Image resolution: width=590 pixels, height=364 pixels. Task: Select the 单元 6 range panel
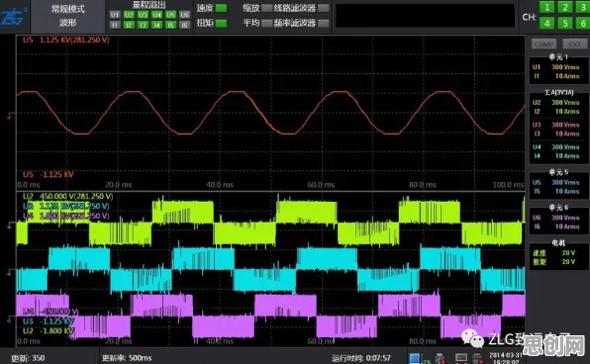[558, 220]
